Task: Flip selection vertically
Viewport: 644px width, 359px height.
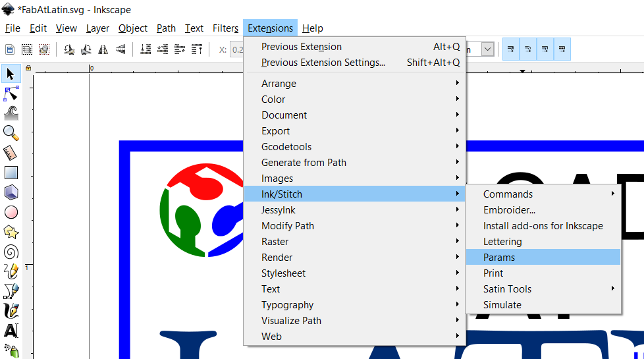Action: tap(121, 49)
